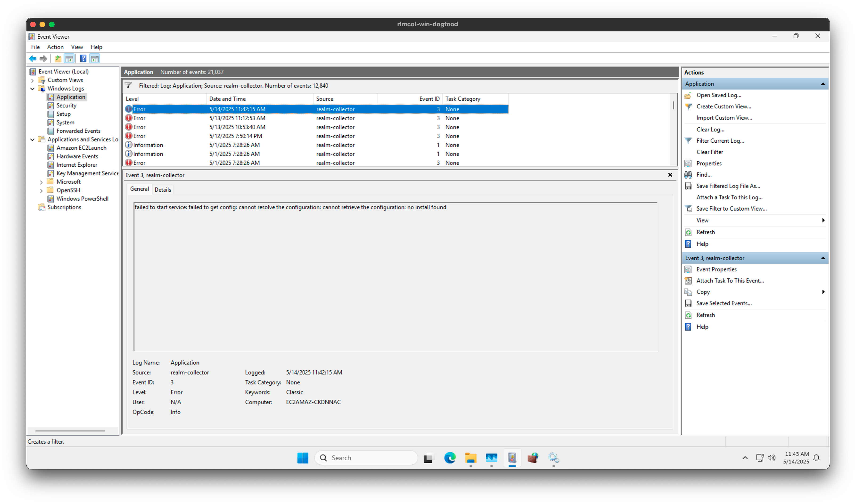Open the Copy submenu arrow in Actions
This screenshot has width=856, height=504.
click(823, 292)
